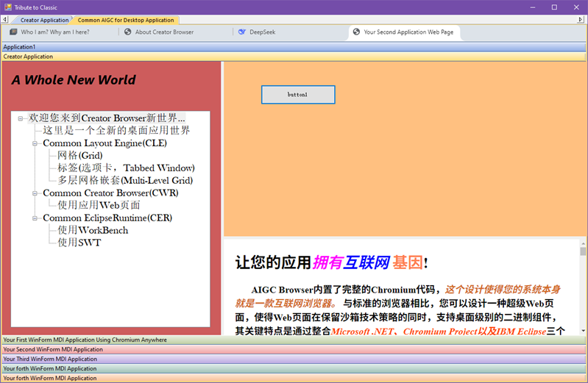
Task: Click the web page scrollbar down arrow
Action: [583, 331]
